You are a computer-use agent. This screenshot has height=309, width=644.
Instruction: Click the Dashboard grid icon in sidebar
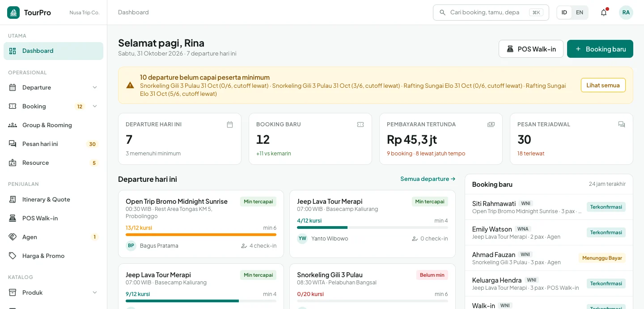pyautogui.click(x=13, y=51)
